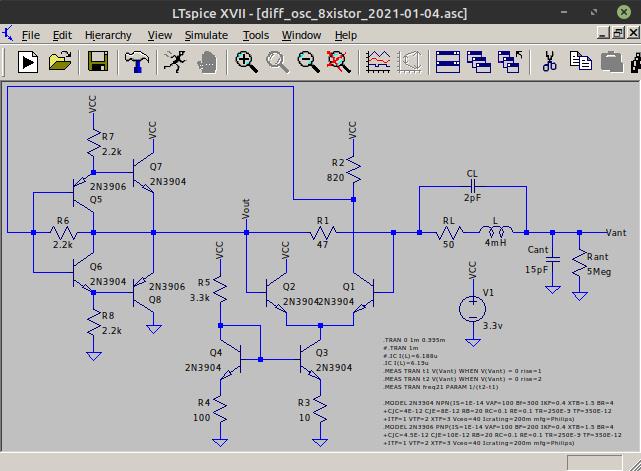Click the RL 50 resistor

(x=449, y=233)
